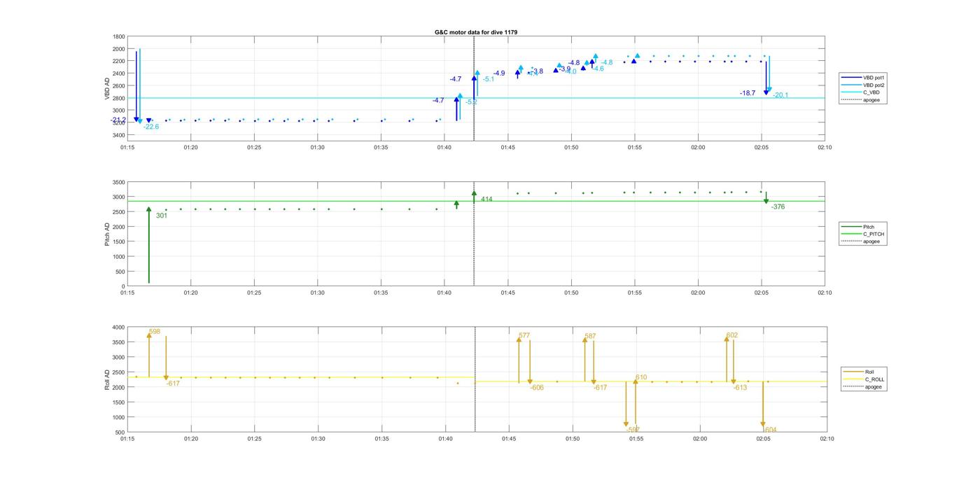
Task: Click the '-376' pitch data label
Action: (778, 206)
